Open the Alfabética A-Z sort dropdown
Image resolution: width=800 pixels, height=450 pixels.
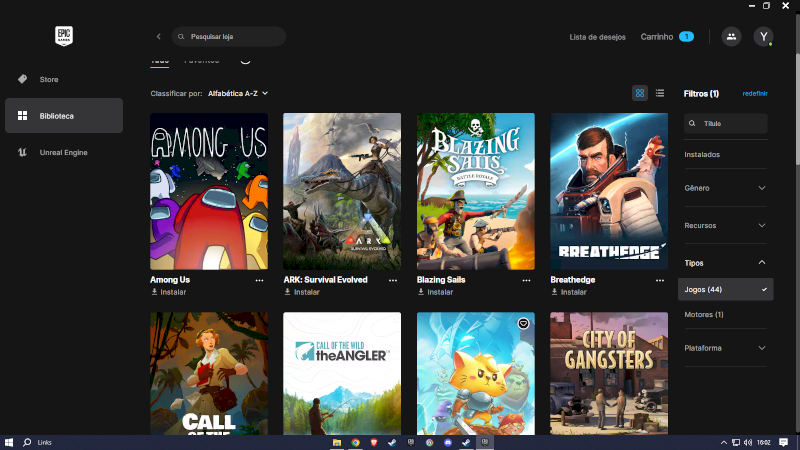(238, 93)
